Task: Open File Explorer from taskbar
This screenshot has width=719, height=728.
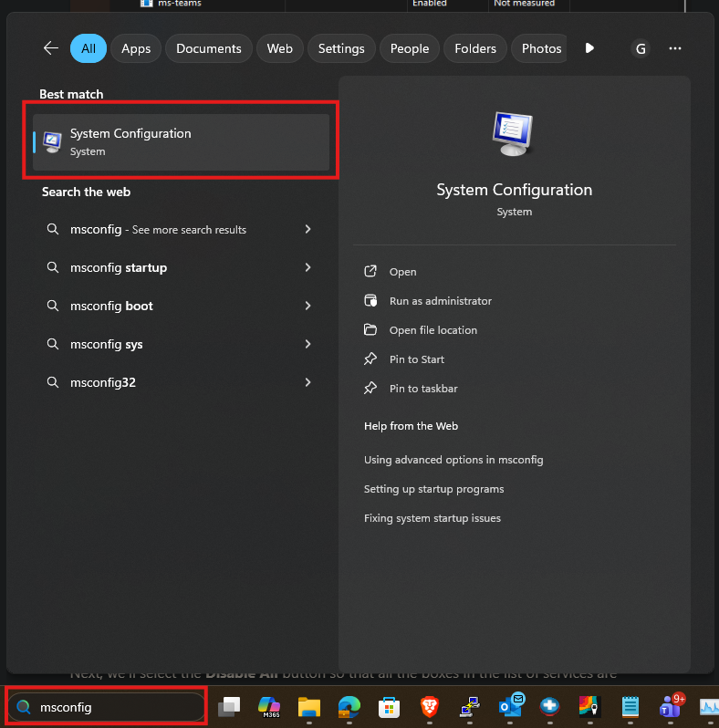Action: tap(309, 707)
